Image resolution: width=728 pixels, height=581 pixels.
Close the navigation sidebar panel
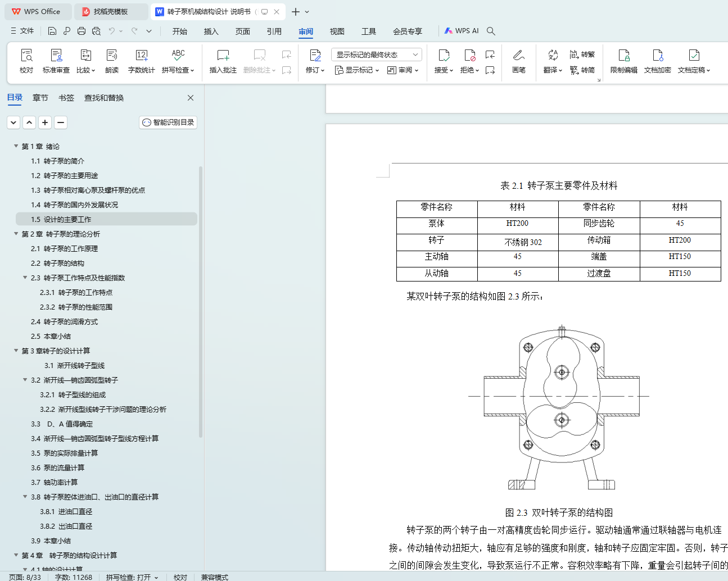coord(191,98)
